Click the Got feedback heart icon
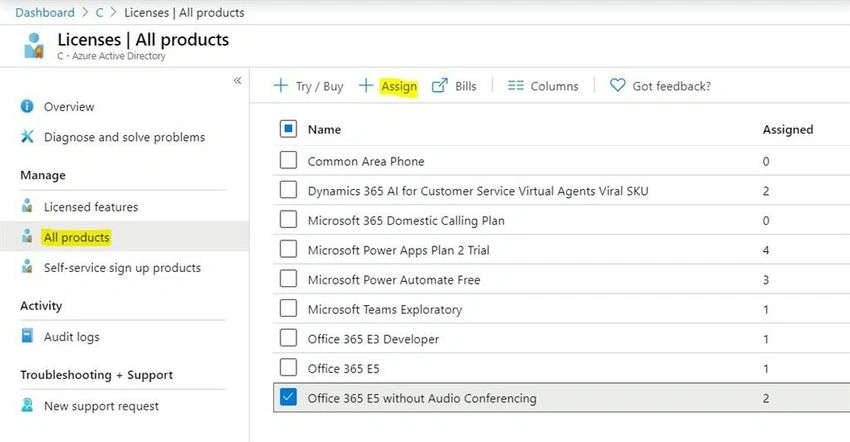850x442 pixels. tap(617, 85)
